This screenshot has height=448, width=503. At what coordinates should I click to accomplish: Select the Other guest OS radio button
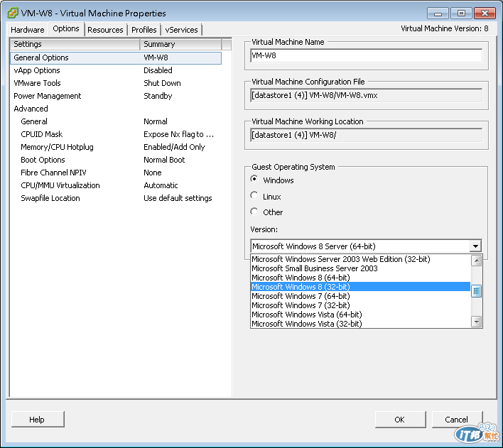pyautogui.click(x=254, y=212)
